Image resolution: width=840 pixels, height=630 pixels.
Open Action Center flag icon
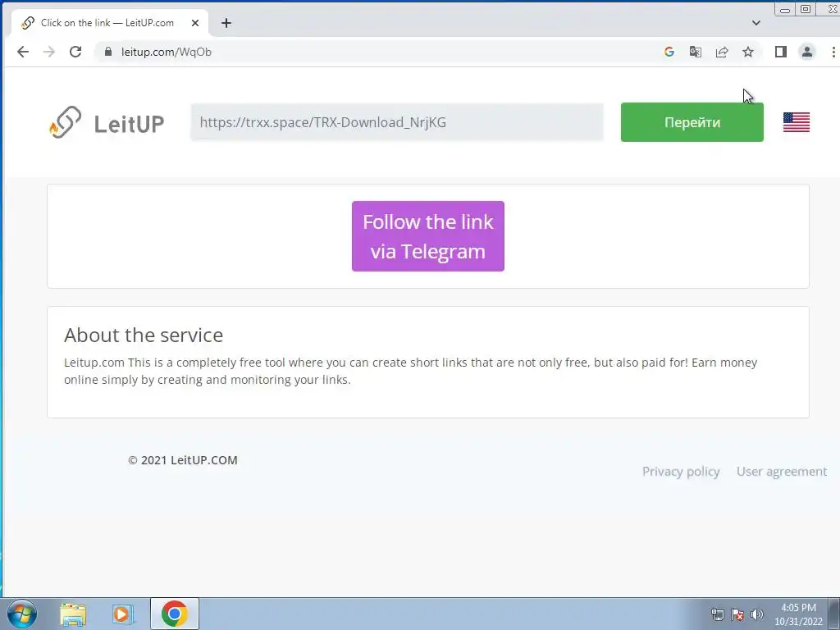click(737, 614)
